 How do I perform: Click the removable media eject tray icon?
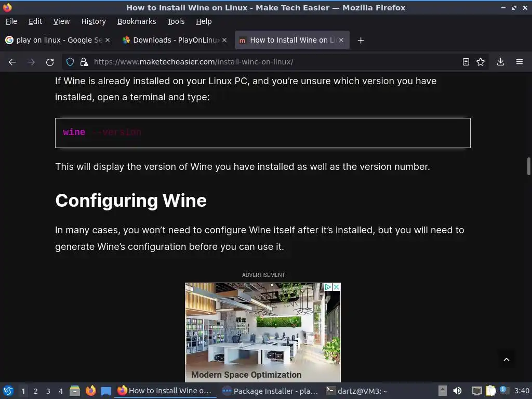click(x=443, y=391)
